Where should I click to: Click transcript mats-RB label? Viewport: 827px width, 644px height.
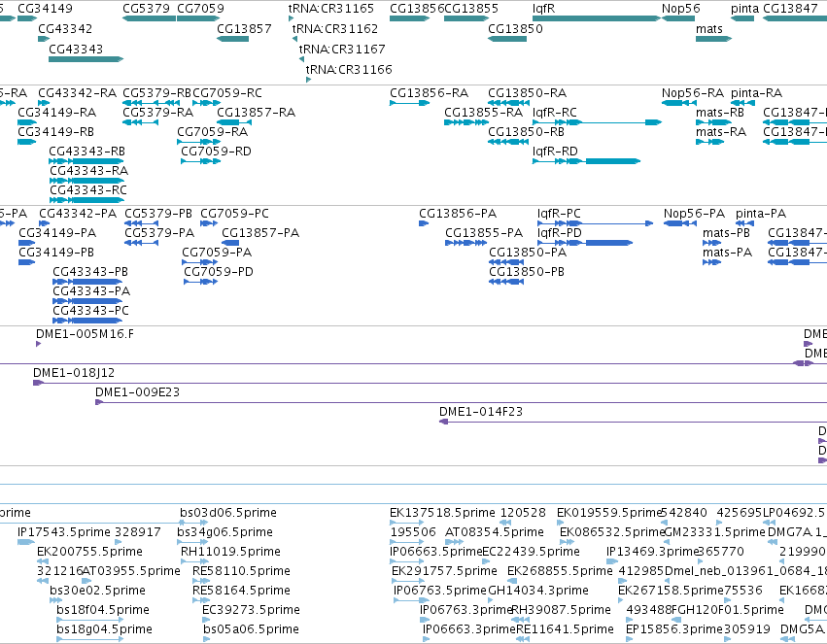click(x=720, y=113)
